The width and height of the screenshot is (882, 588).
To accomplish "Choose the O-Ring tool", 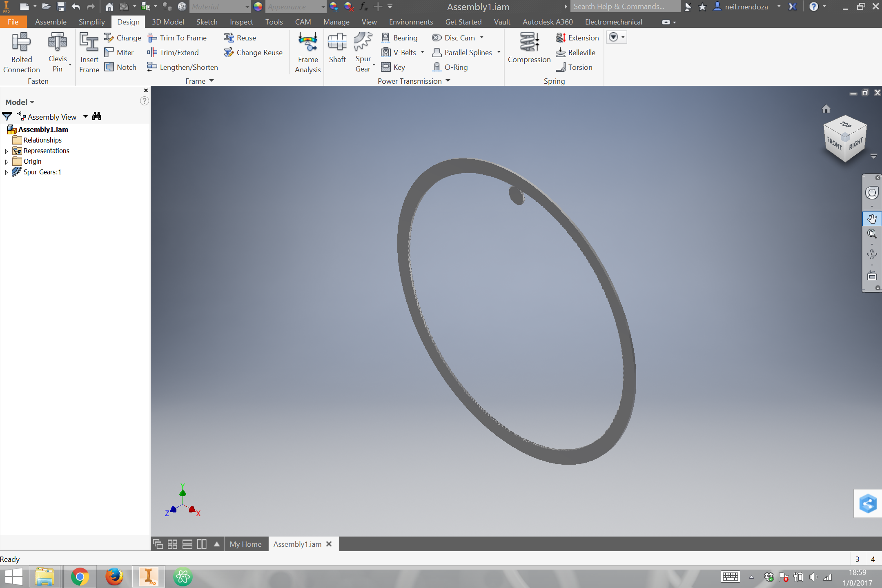I will pyautogui.click(x=450, y=67).
